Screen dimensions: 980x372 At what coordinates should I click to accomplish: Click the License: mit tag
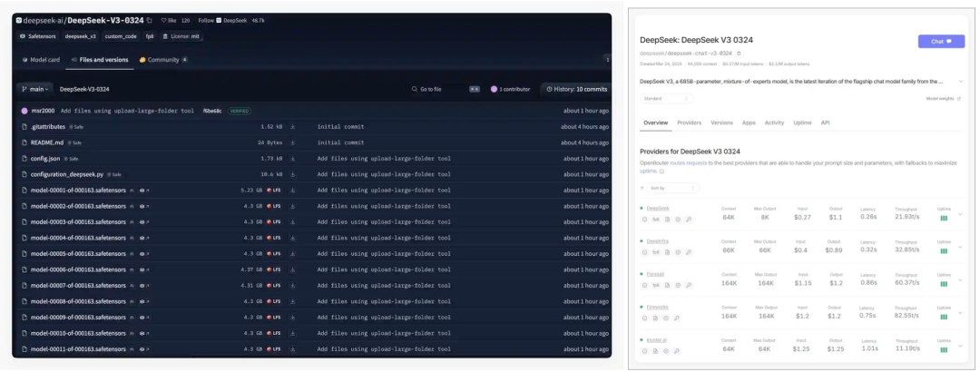click(181, 36)
